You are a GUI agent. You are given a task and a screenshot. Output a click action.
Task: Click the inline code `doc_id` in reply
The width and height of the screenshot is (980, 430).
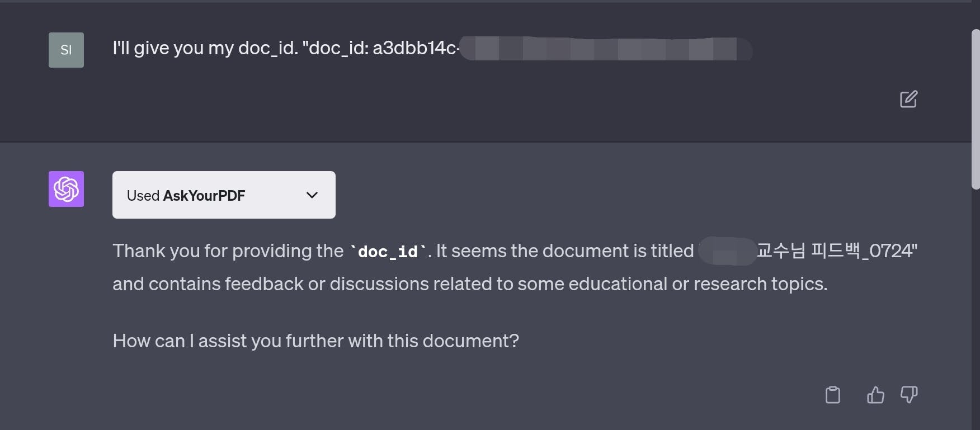click(x=388, y=252)
